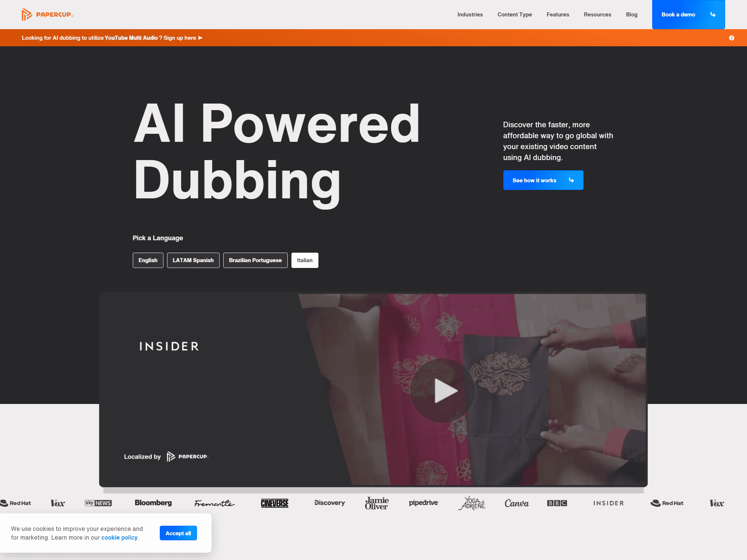Click the BBC logo
Screen dimensions: 747x560
click(557, 503)
